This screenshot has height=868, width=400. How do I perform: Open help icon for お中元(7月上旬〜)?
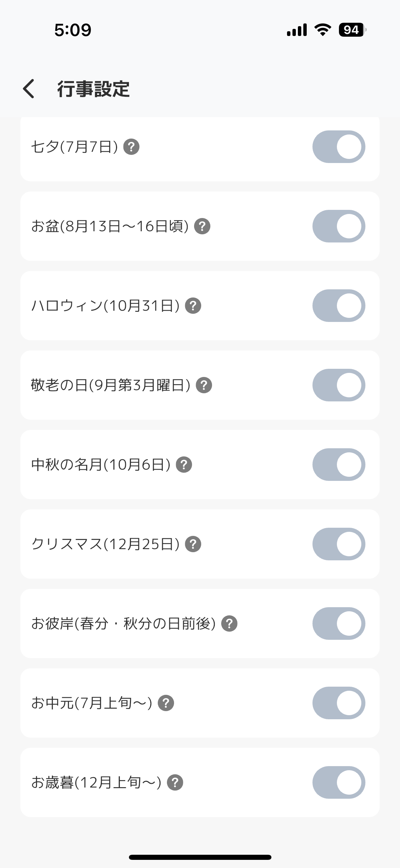tap(166, 703)
